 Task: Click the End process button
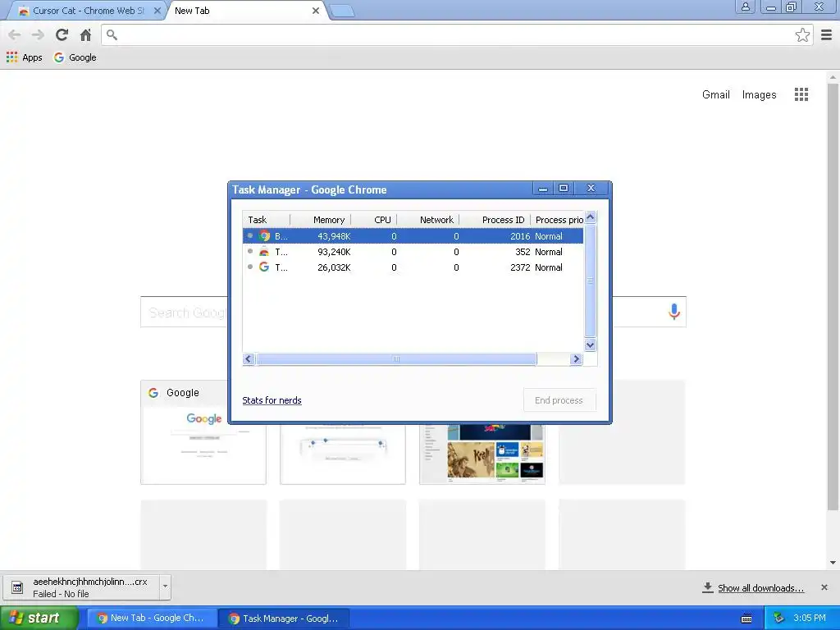click(x=559, y=400)
